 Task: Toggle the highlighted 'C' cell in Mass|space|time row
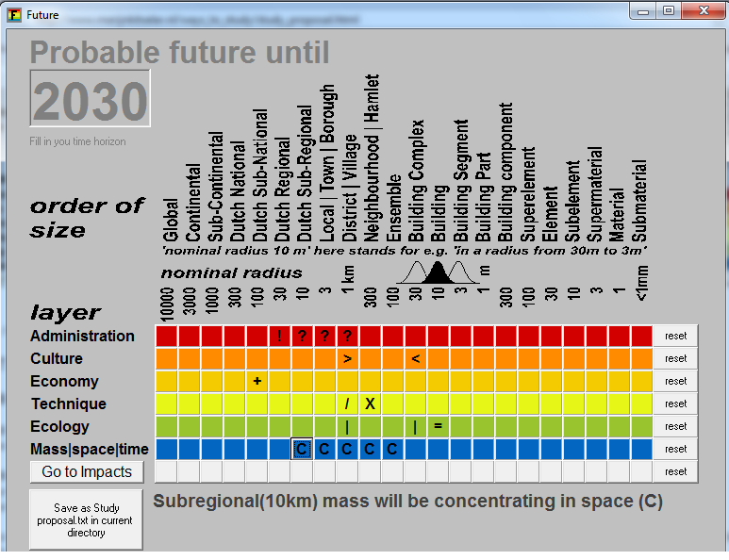tap(302, 449)
